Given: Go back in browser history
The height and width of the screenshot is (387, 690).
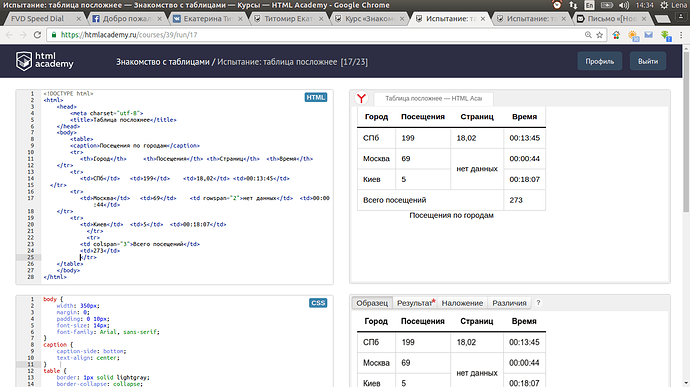Looking at the screenshot, I should [9, 35].
